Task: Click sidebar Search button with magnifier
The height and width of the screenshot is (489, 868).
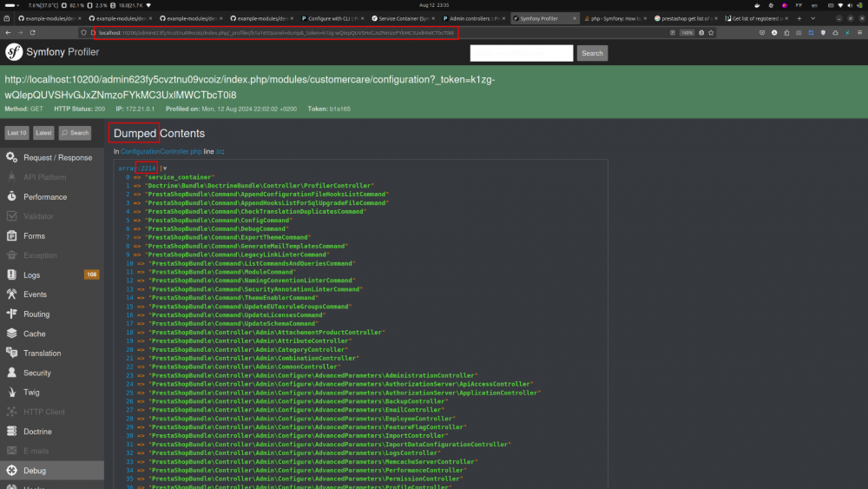Action: coord(75,133)
